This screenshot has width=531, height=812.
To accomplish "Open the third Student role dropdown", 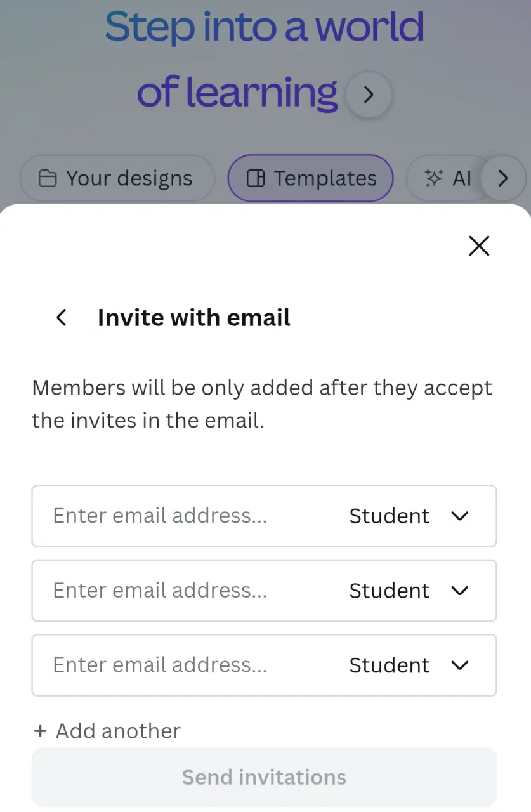I will coord(409,665).
